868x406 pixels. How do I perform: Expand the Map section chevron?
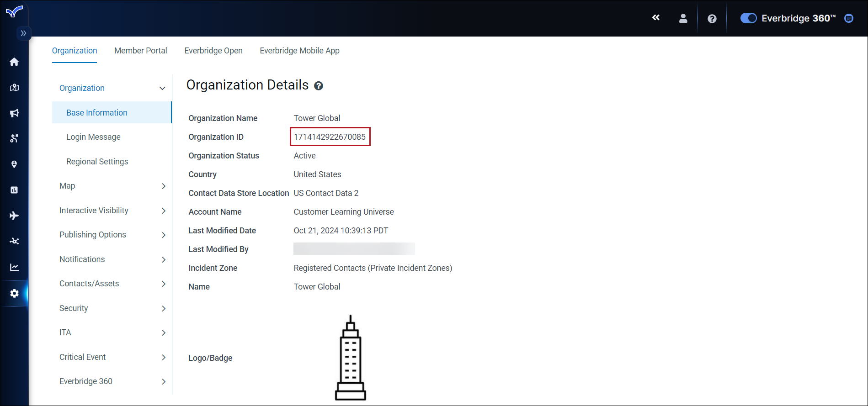(x=164, y=186)
